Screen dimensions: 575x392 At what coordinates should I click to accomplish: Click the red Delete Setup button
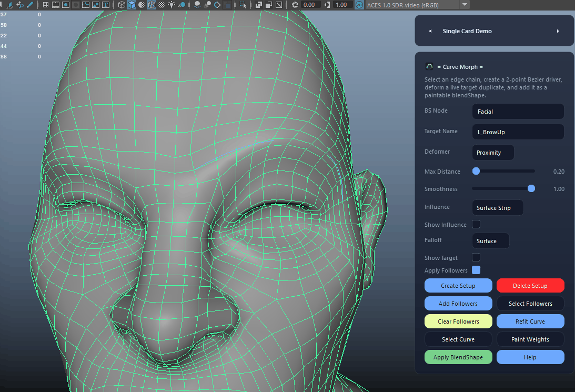pos(530,286)
